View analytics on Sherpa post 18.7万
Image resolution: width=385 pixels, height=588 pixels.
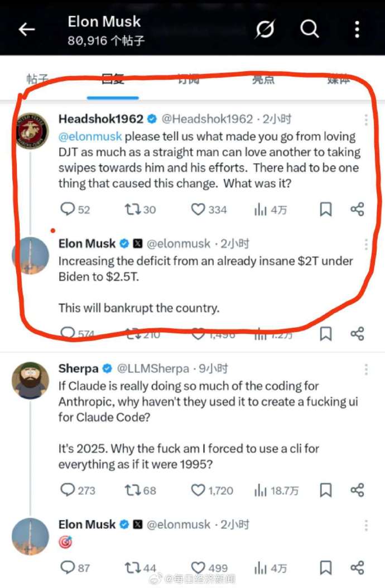tap(277, 490)
